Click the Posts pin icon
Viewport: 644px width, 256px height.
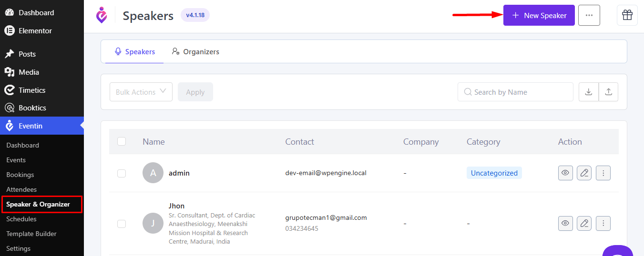(x=10, y=54)
